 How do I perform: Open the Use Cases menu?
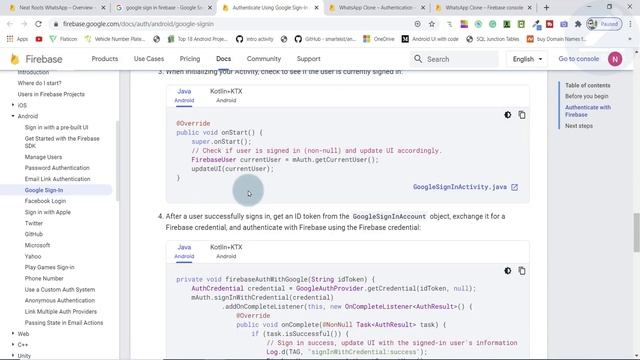pyautogui.click(x=149, y=59)
